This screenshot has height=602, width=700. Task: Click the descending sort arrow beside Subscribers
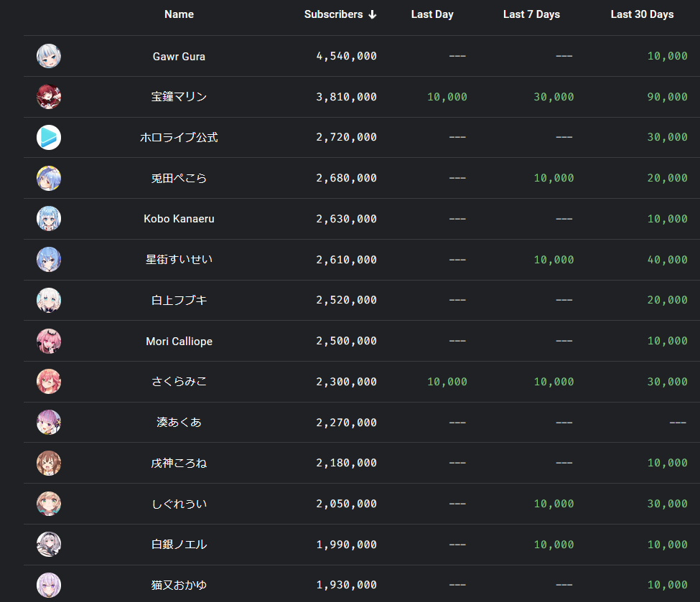click(x=373, y=15)
